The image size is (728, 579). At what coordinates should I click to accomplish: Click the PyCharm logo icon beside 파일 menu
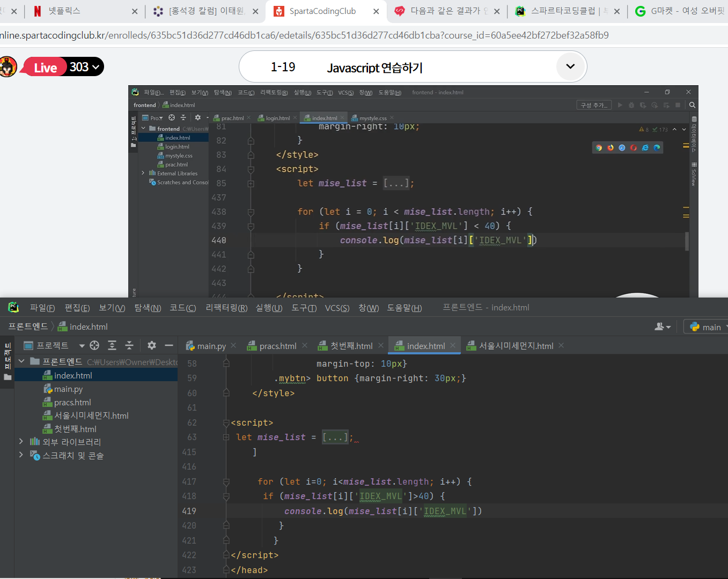point(13,307)
